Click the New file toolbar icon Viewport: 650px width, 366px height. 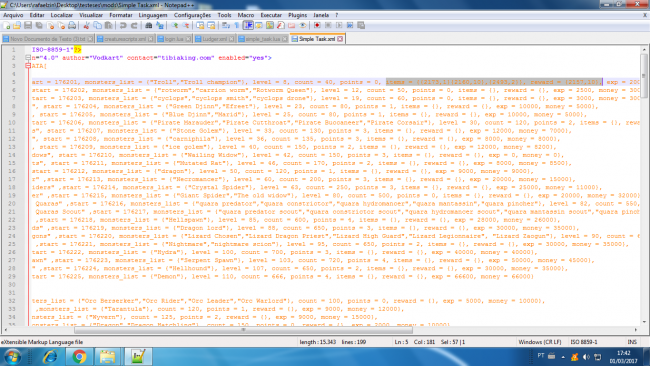6,26
